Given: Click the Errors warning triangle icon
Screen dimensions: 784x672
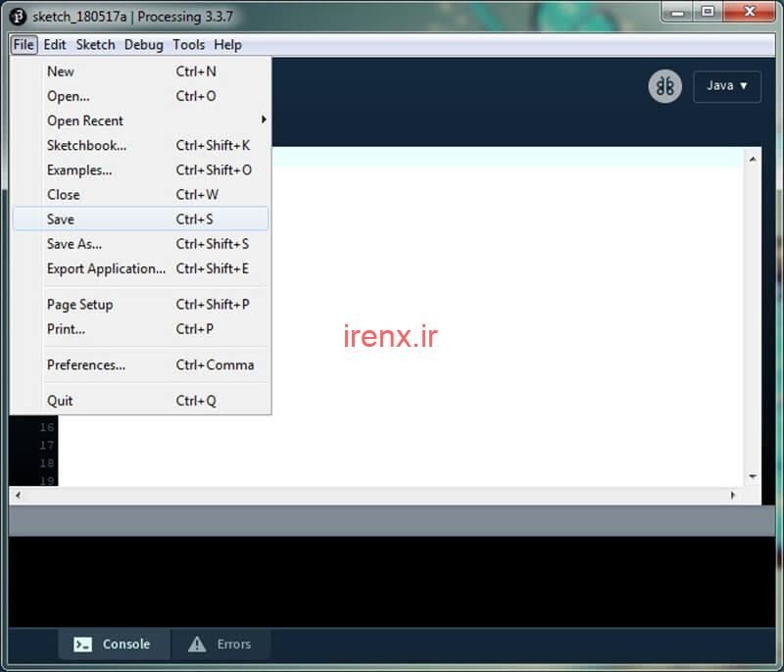Looking at the screenshot, I should [197, 644].
